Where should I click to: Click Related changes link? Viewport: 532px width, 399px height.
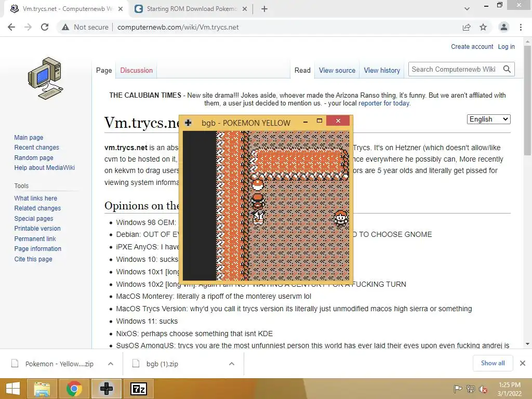pyautogui.click(x=37, y=208)
